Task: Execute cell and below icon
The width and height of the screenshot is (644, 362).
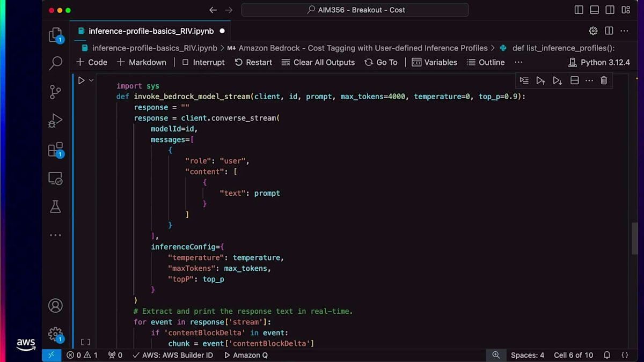Action: pos(558,80)
